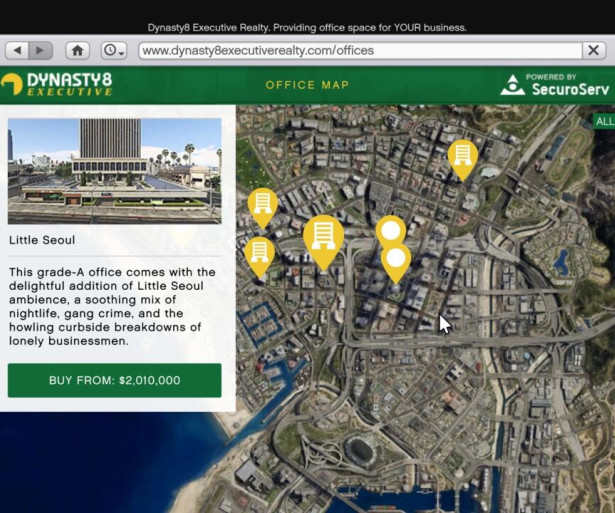The width and height of the screenshot is (615, 513).
Task: Click the OFFICE MAP heading
Action: coord(307,85)
